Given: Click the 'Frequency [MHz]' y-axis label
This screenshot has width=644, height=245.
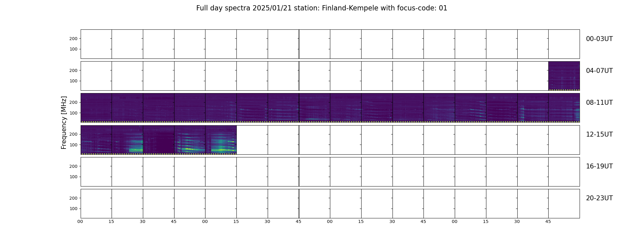Looking at the screenshot, I should click(64, 123).
